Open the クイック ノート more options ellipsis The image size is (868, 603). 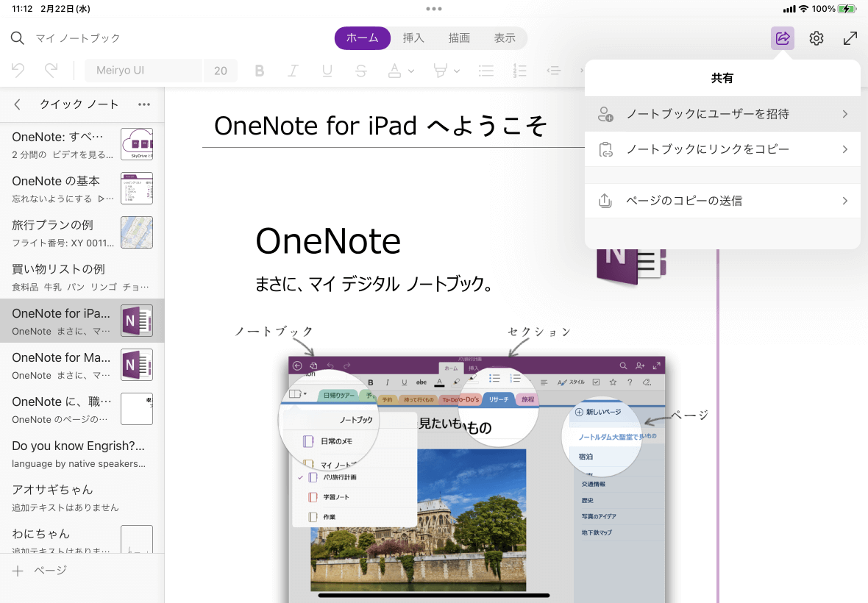click(144, 104)
